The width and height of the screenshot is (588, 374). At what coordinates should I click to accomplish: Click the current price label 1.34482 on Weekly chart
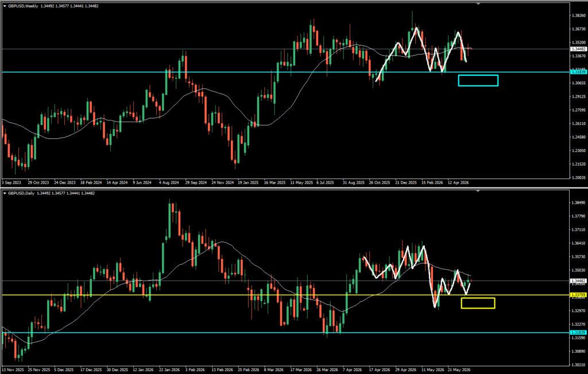(578, 49)
